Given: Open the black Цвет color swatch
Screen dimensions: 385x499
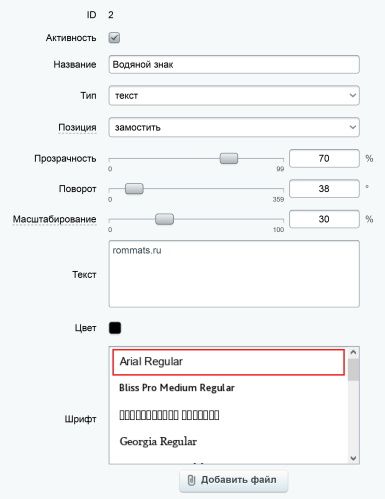Looking at the screenshot, I should coord(115,328).
